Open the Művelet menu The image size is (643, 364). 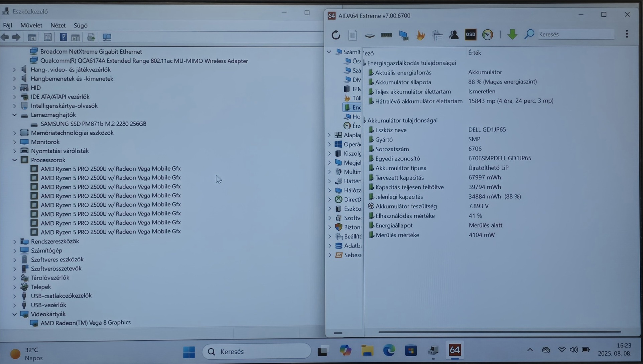[31, 25]
